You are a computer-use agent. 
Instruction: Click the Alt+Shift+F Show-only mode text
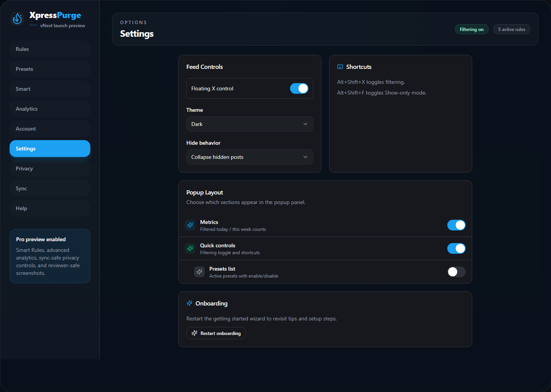[381, 93]
